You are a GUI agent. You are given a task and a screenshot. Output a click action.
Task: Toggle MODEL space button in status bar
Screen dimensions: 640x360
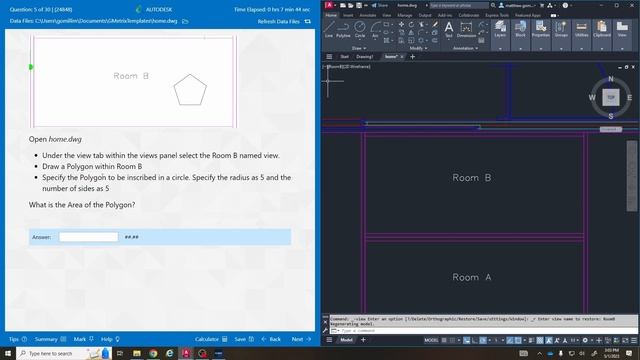pyautogui.click(x=431, y=340)
